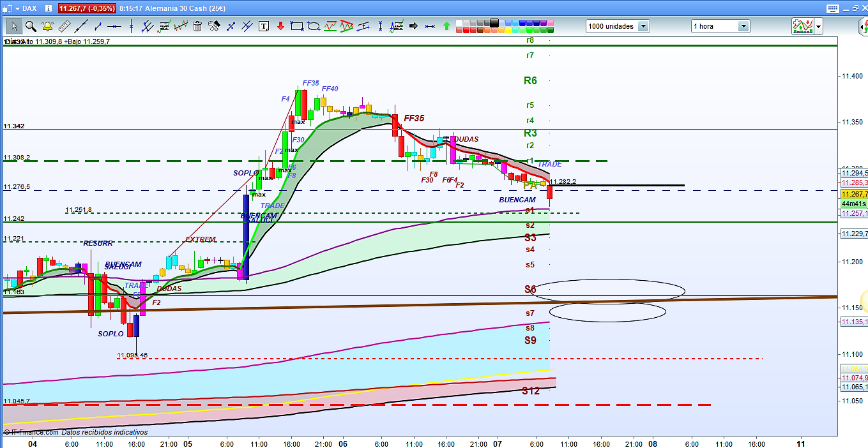Screen dimensions: 868x448
Task: Choose the black color swatch
Action: pyautogui.click(x=494, y=22)
